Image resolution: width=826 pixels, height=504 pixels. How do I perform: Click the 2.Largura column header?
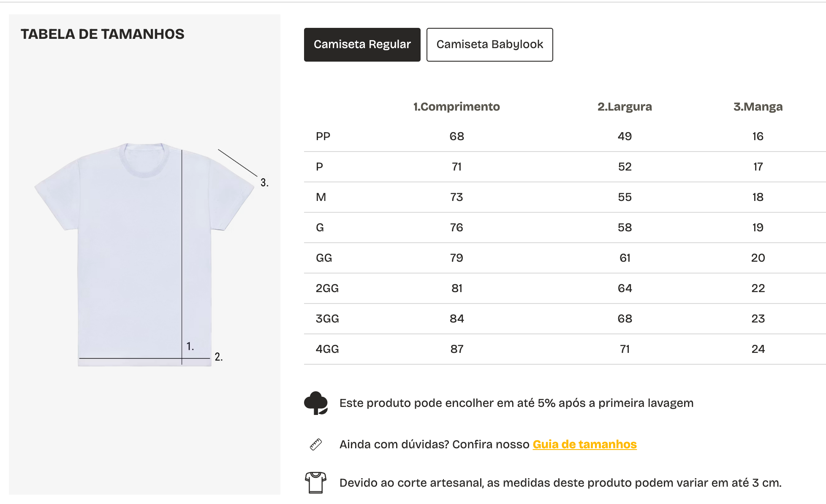pyautogui.click(x=625, y=107)
